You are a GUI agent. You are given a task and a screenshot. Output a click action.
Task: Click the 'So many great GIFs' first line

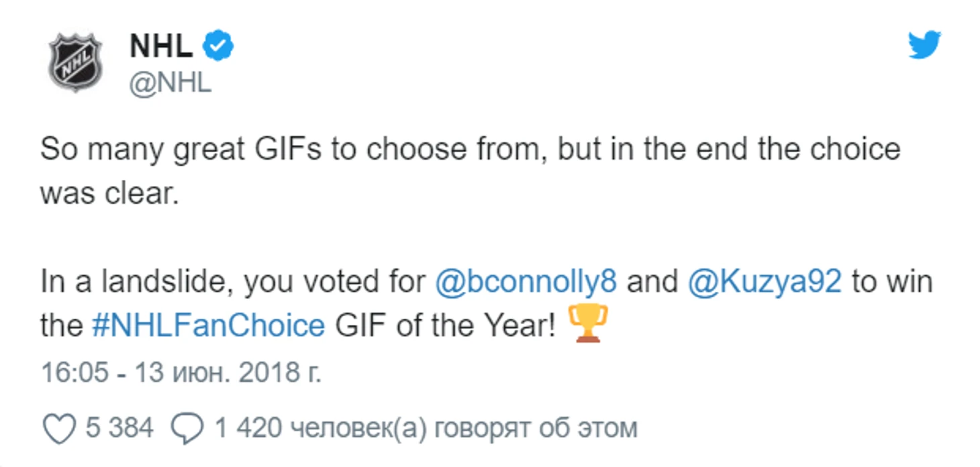(470, 149)
